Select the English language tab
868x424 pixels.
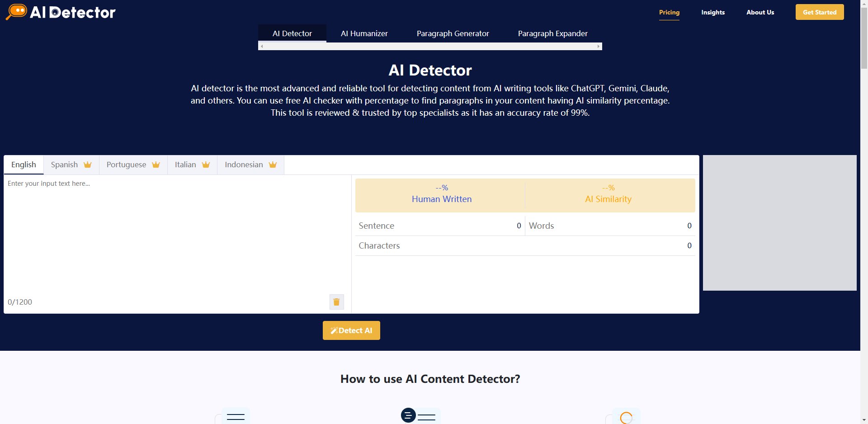(x=24, y=165)
